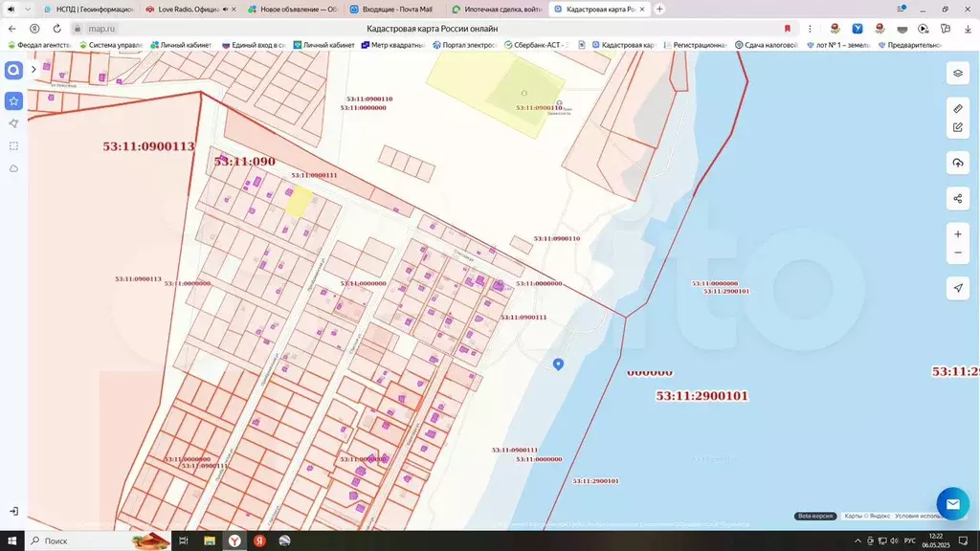The width and height of the screenshot is (980, 551).
Task: Close the Кадастровая карта tab
Action: (642, 10)
